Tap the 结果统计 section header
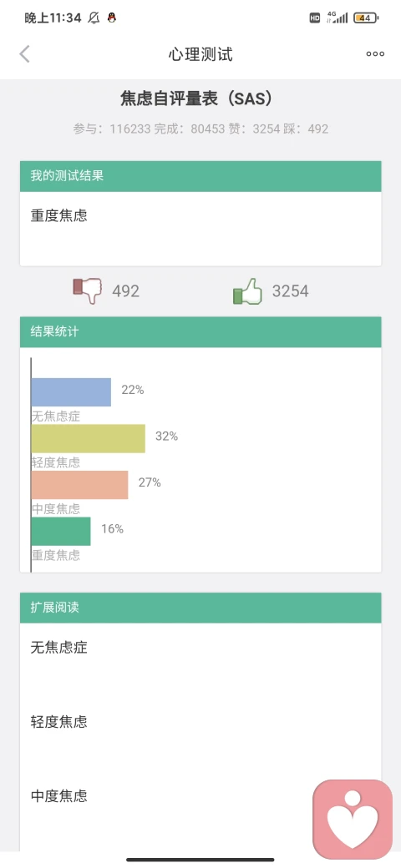This screenshot has height=868, width=401. [200, 332]
